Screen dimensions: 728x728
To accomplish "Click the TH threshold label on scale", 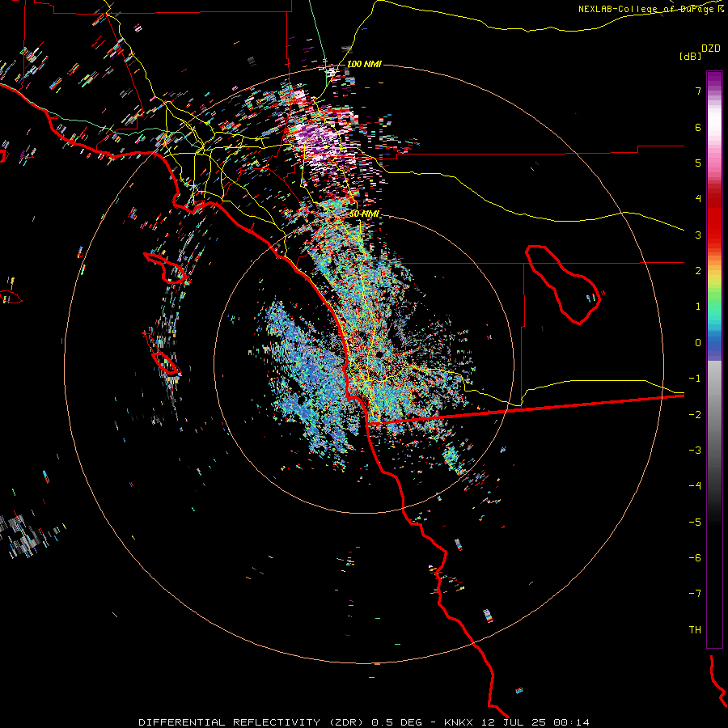I will pos(695,630).
